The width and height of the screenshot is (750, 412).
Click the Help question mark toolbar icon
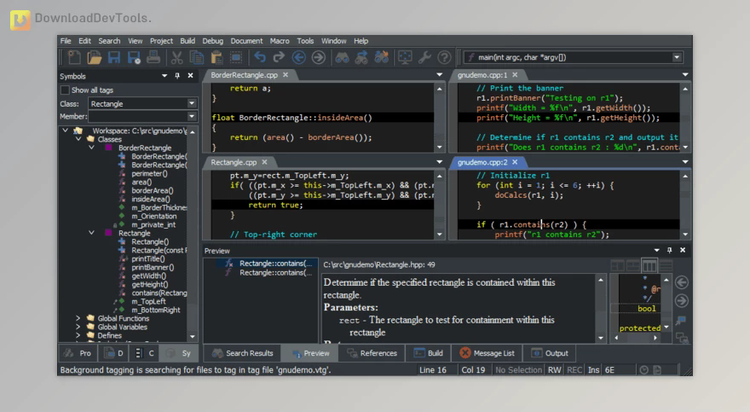point(442,58)
